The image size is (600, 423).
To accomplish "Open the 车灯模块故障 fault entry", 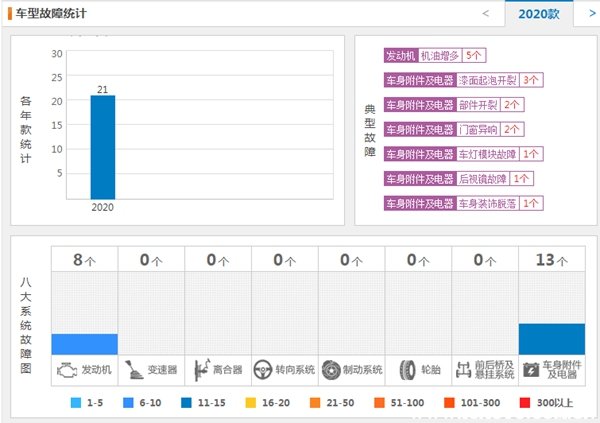I will click(x=487, y=154).
